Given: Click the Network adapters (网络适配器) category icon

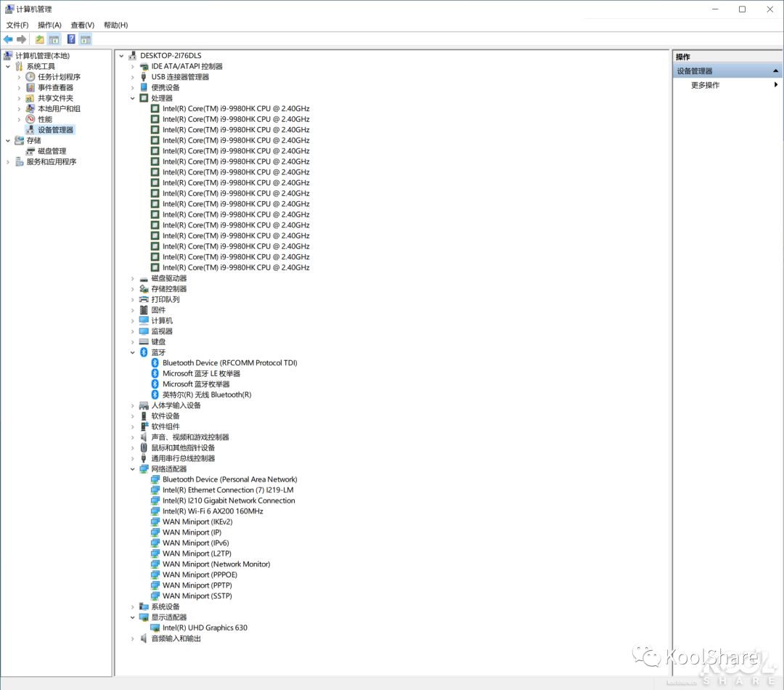Looking at the screenshot, I should tap(144, 469).
